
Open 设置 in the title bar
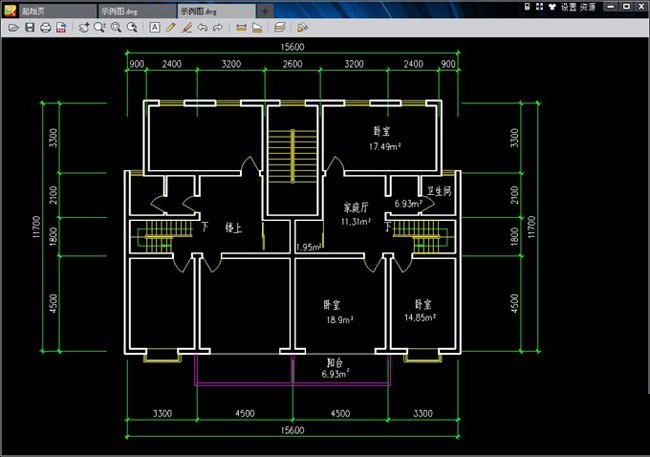click(x=568, y=6)
